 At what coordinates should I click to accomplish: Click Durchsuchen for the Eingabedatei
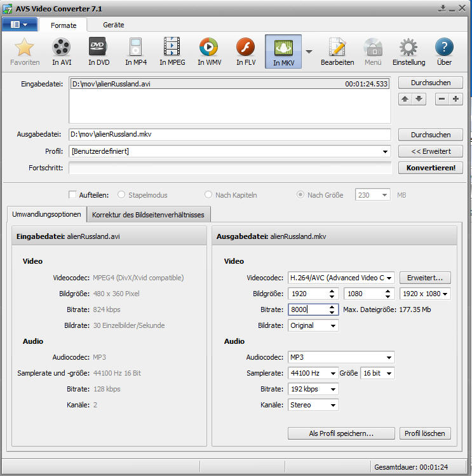click(x=431, y=83)
